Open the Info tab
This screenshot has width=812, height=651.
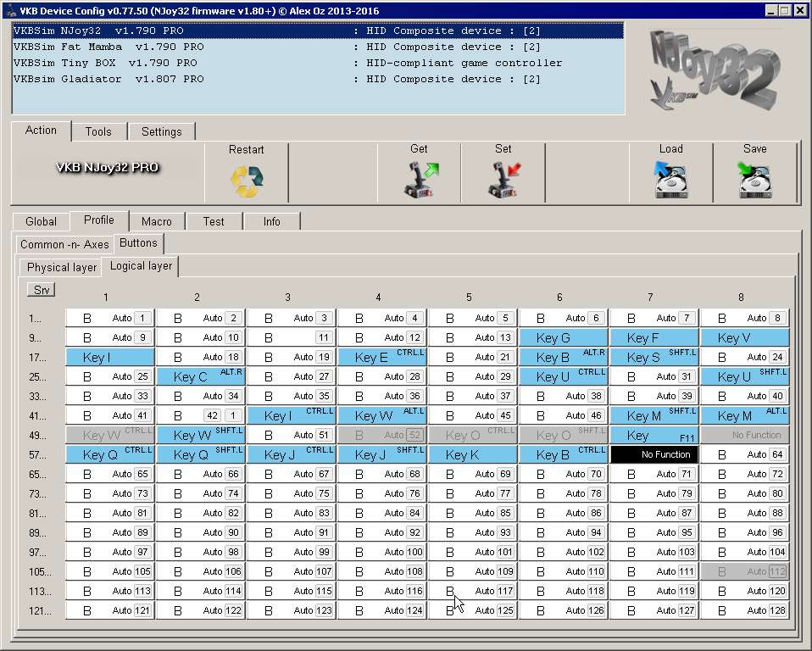pos(271,221)
